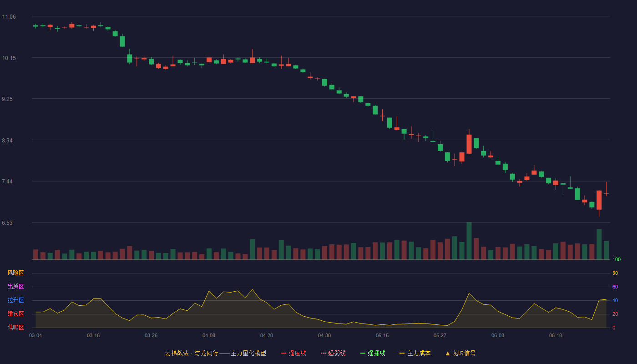637x364 pixels.
Task: Toggle the 强弱线 legend entry
Action: pyautogui.click(x=333, y=353)
